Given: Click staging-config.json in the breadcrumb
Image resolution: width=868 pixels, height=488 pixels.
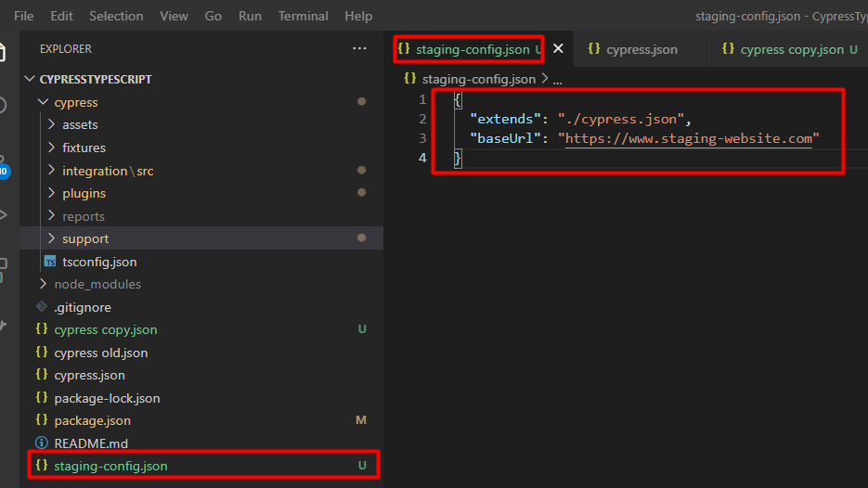Looking at the screenshot, I should click(479, 79).
